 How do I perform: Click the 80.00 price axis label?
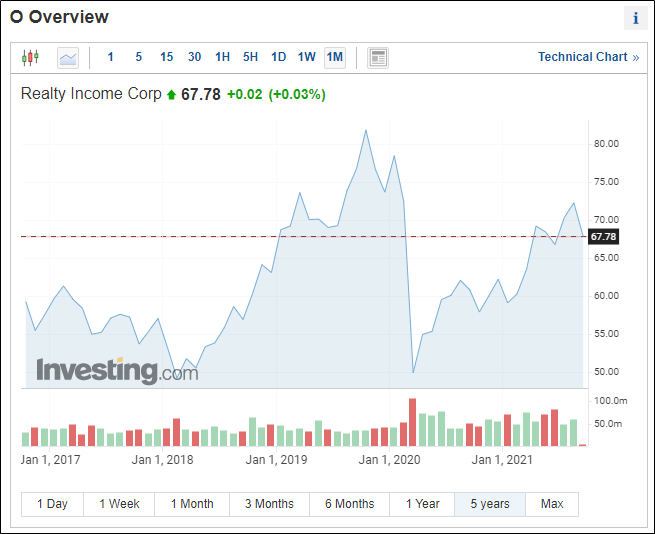click(606, 144)
